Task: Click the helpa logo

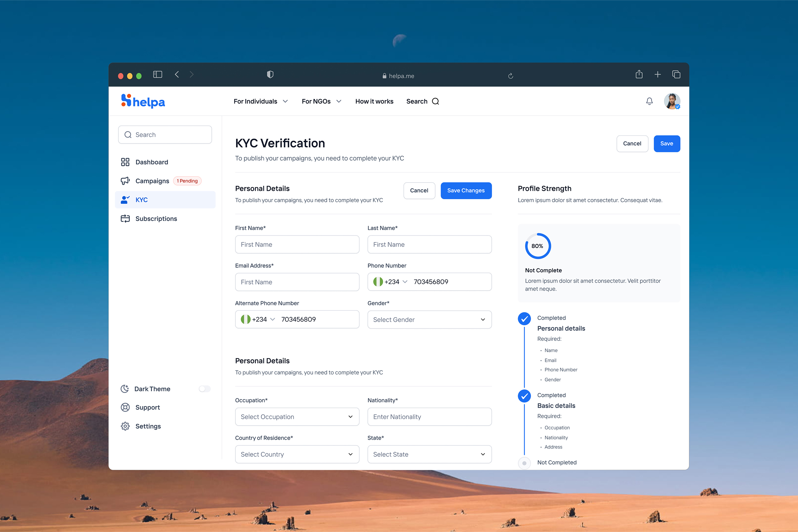Action: tap(143, 101)
